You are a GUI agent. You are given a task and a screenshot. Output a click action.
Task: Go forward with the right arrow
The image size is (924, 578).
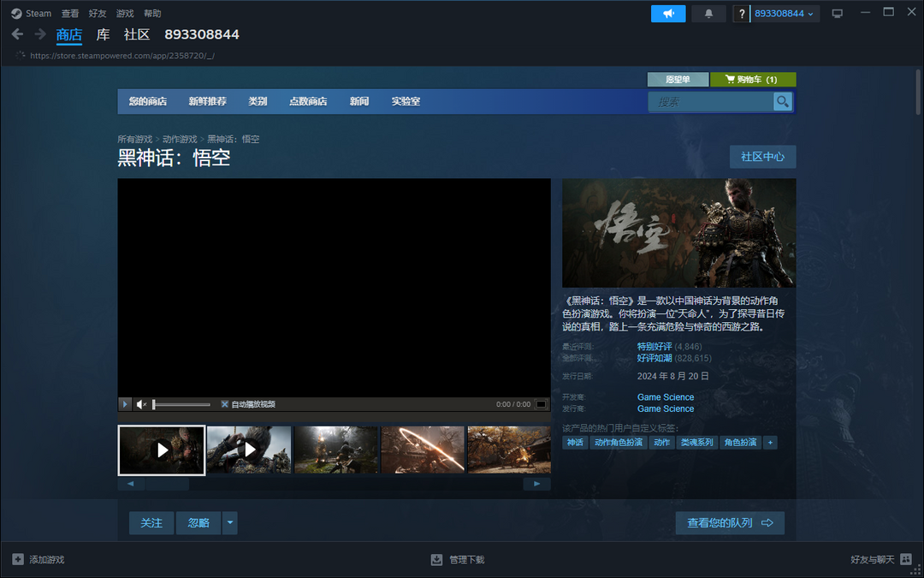[40, 34]
